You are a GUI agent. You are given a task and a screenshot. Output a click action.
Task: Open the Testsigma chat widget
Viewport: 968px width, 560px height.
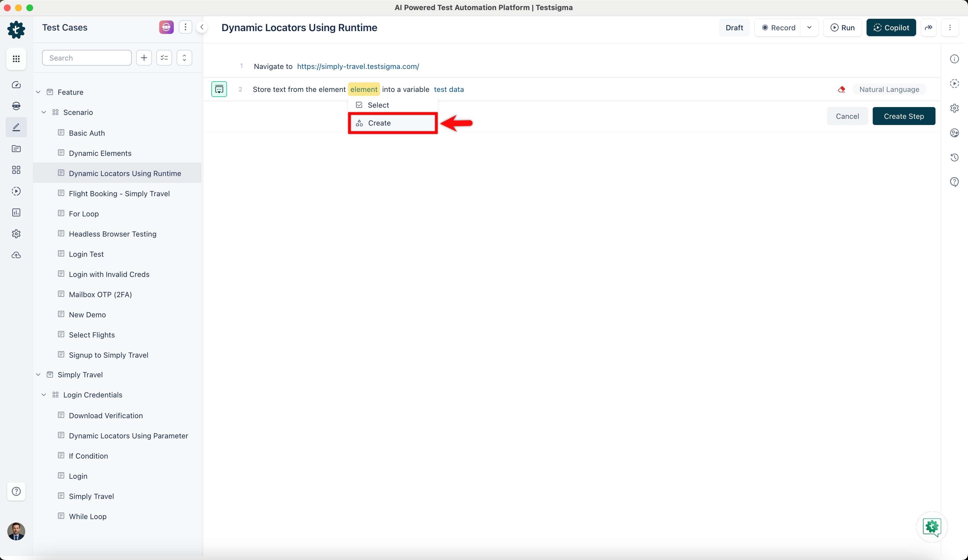pos(932,527)
